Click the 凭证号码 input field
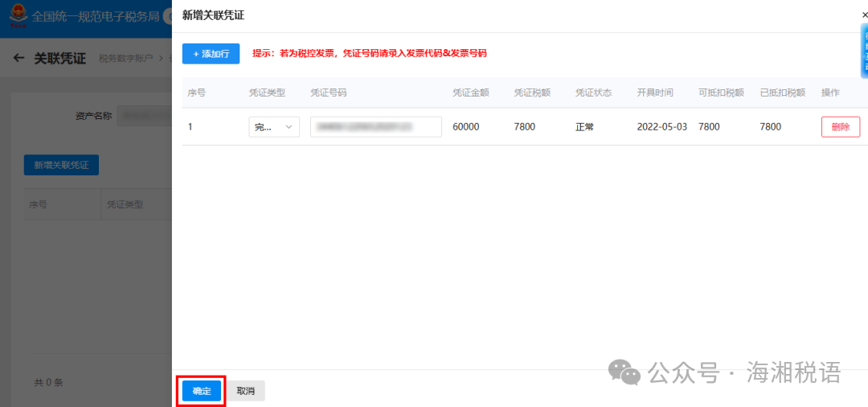 pos(376,127)
